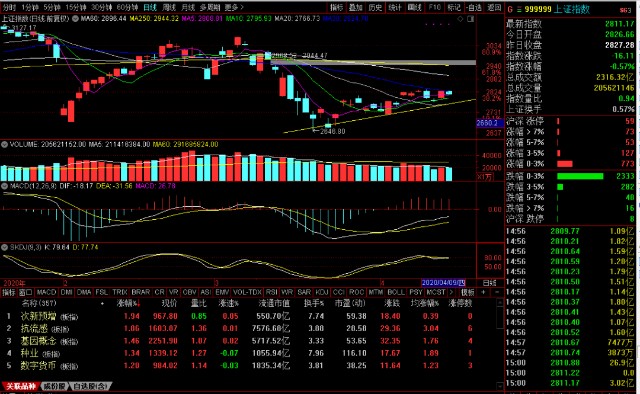Click the square window icon beside the diamond

click(x=470, y=19)
